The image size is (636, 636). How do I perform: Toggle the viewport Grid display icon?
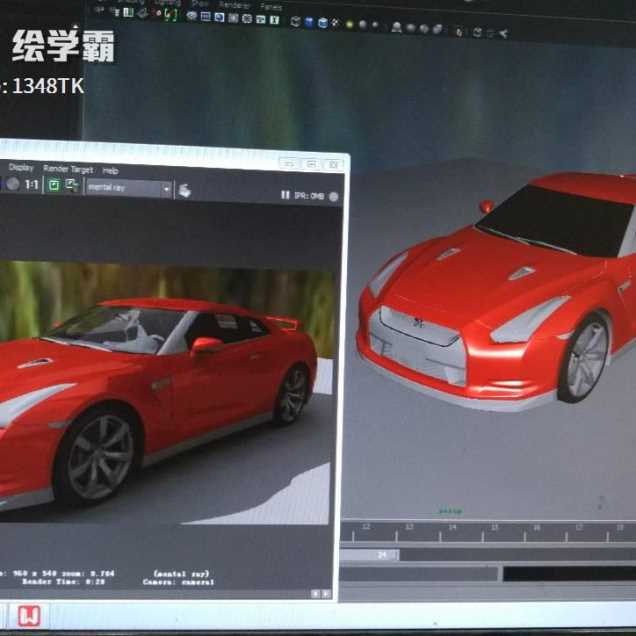[191, 16]
